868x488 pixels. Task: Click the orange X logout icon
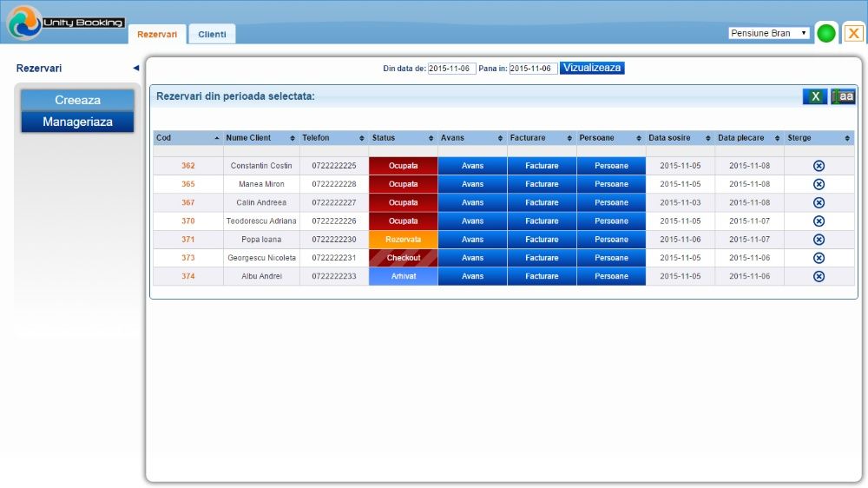[853, 33]
